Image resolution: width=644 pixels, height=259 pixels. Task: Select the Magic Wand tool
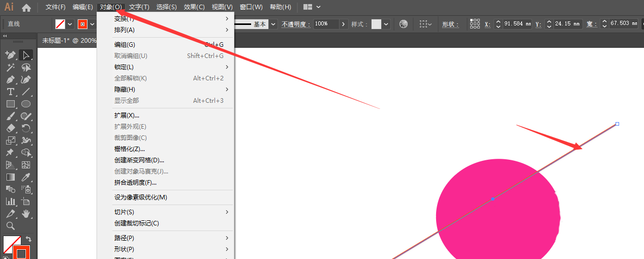[x=10, y=68]
